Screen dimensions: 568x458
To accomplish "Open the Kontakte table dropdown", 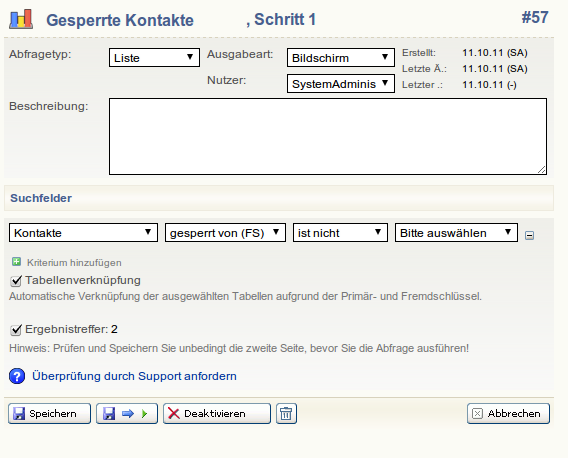I will pos(83,233).
